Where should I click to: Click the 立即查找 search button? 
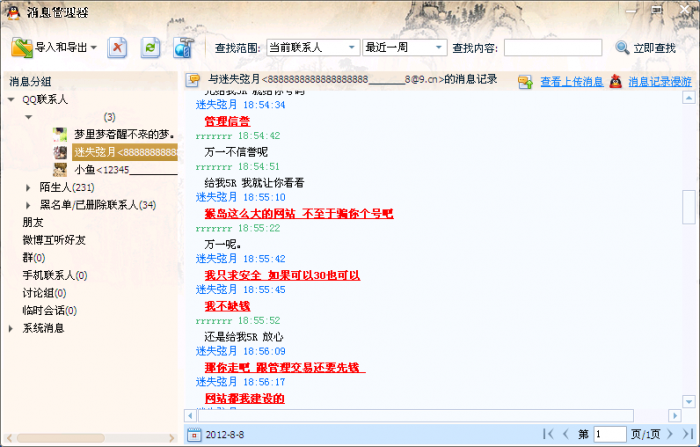pyautogui.click(x=645, y=48)
